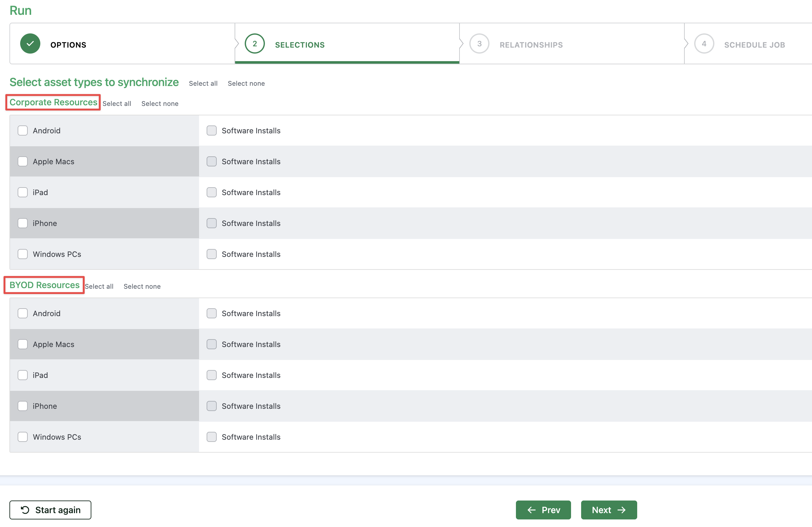Check Windows PCs under Corporate Resources
The height and width of the screenshot is (527, 812).
click(x=22, y=254)
